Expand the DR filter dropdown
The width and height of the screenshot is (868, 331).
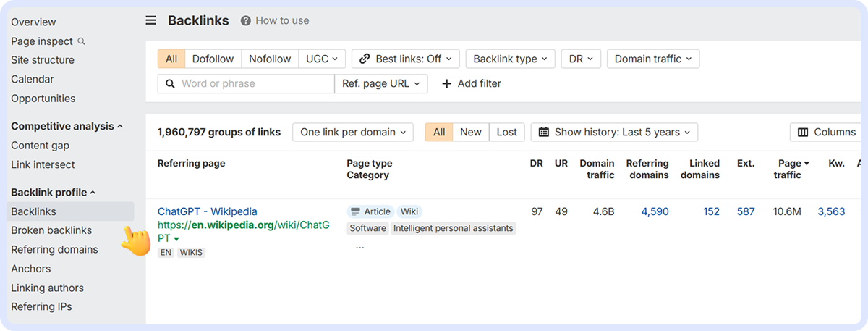(x=580, y=59)
